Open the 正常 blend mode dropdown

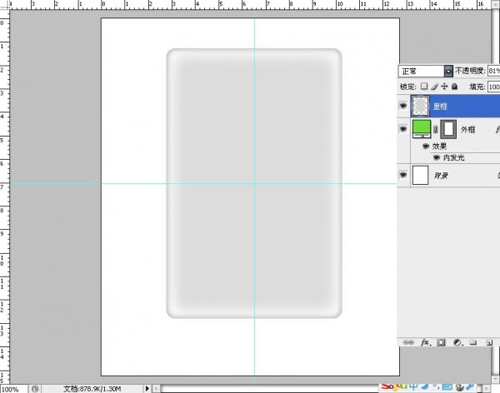(x=426, y=71)
